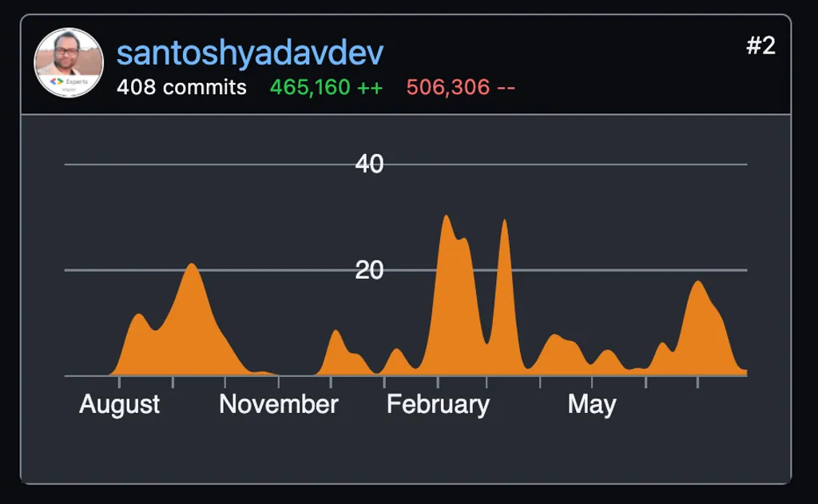This screenshot has width=818, height=504.
Task: Select the May axis label
Action: (591, 406)
